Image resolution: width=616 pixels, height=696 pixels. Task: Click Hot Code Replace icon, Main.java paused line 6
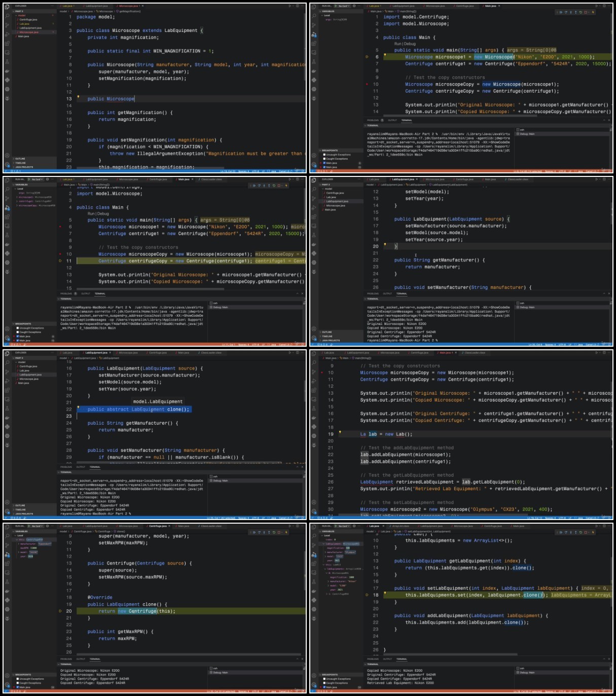click(x=593, y=12)
